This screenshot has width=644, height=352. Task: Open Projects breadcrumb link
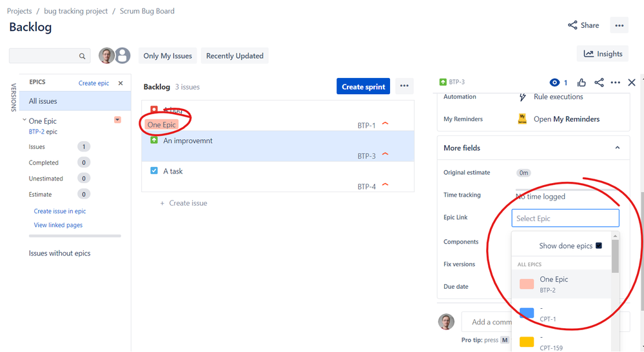click(x=19, y=11)
